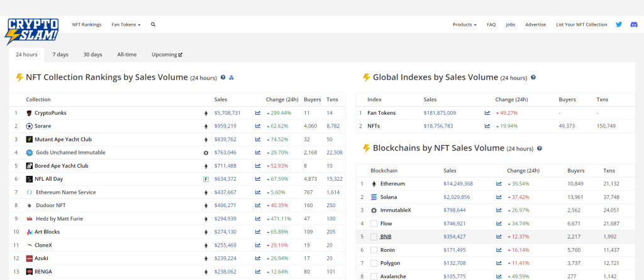Open sales chart for Mutant Ape Yacht Club
Viewport: 644px width, 280px height.
click(x=257, y=139)
